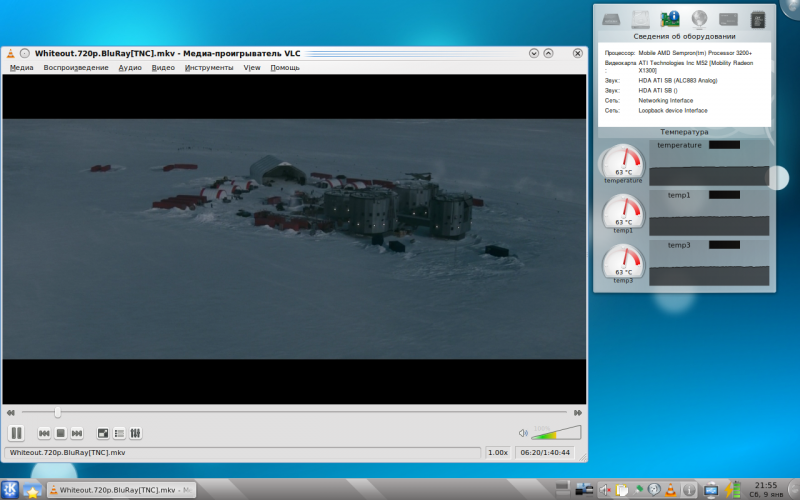Show the playlist with the list icon
800x500 pixels.
(119, 433)
